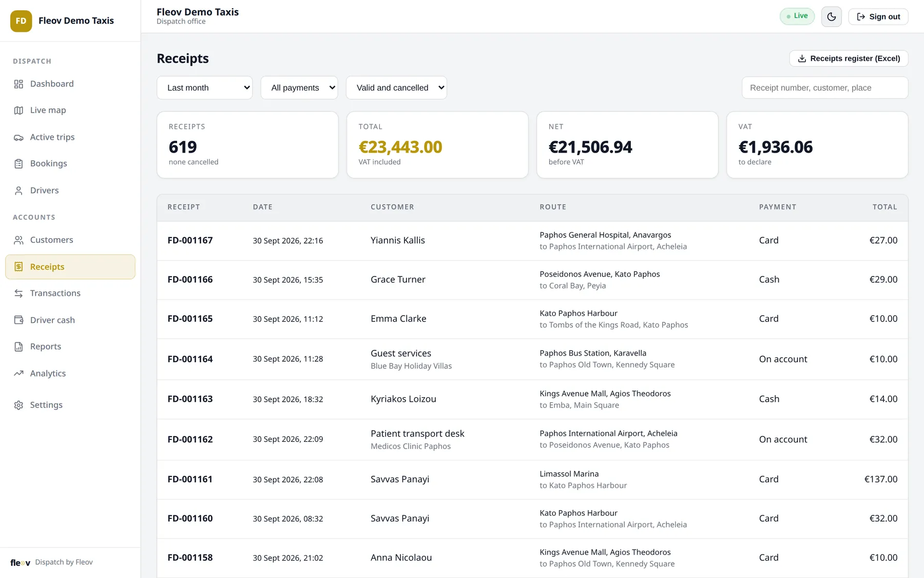Click customer Emma Clarke

(x=398, y=319)
